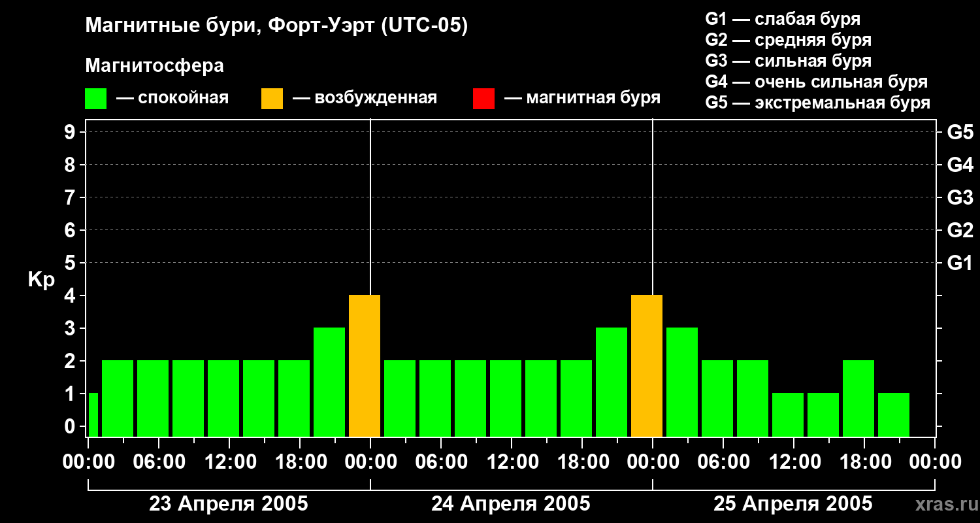This screenshot has height=523, width=980.
Task: Click the G2 label on the right axis
Action: pos(960,230)
